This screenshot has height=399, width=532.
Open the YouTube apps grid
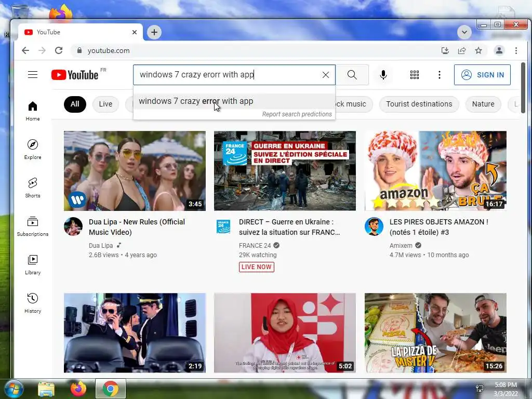pyautogui.click(x=414, y=75)
